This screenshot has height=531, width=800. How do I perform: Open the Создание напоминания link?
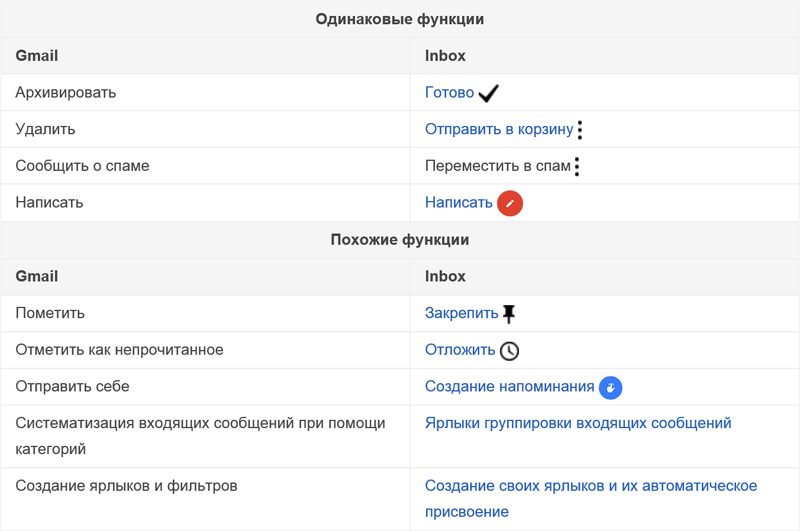click(510, 386)
